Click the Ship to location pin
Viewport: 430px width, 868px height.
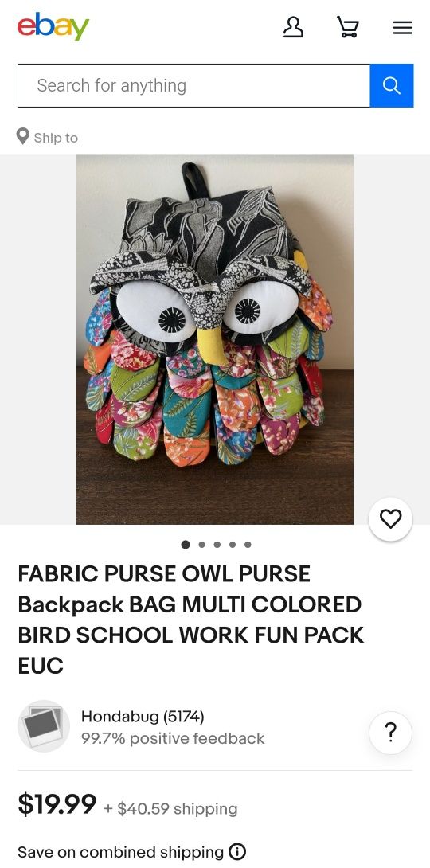[22, 136]
